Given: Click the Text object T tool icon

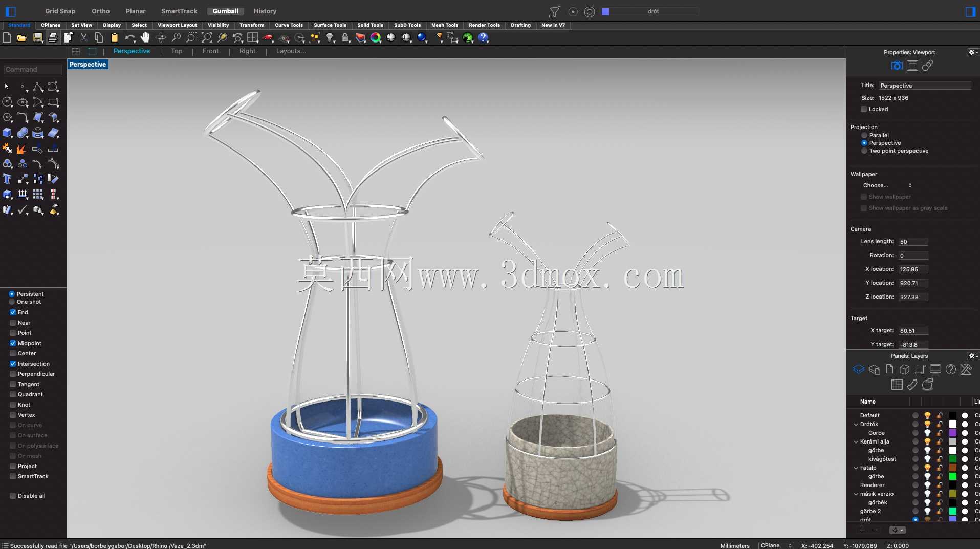Looking at the screenshot, I should tap(7, 179).
